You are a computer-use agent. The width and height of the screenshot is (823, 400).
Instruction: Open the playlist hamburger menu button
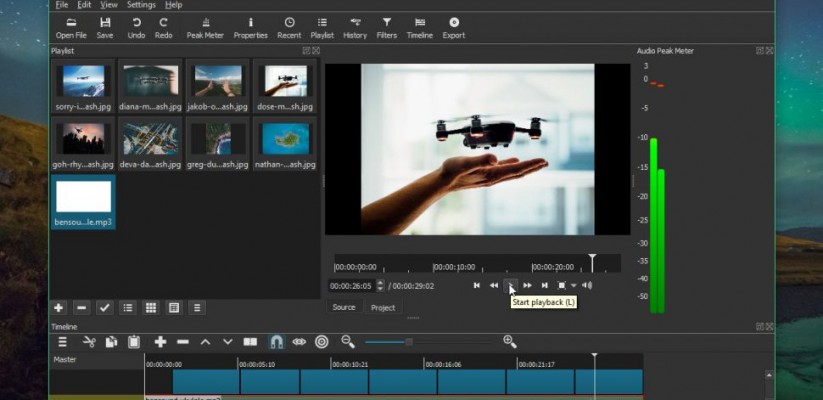coord(197,308)
